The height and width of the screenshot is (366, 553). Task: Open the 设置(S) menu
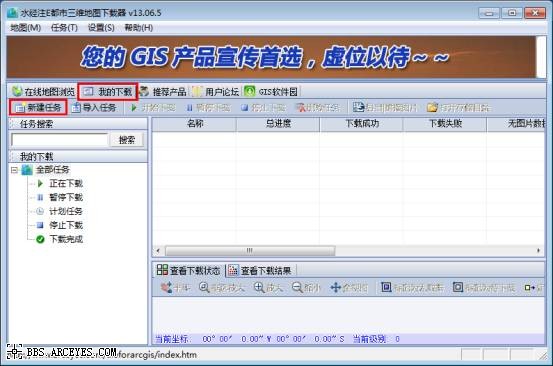point(101,28)
